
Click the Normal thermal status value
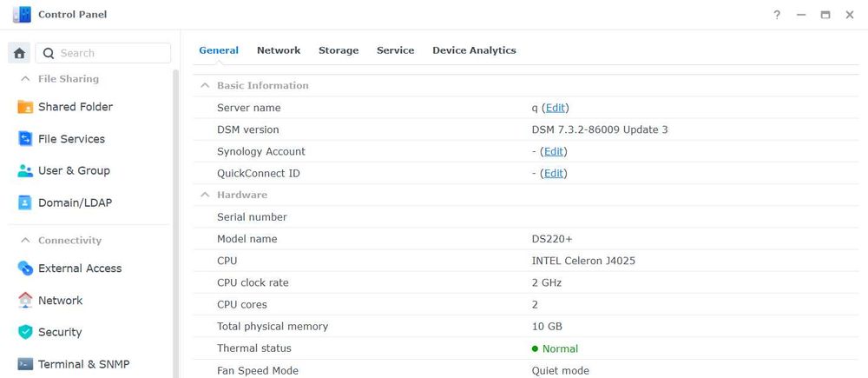(560, 348)
